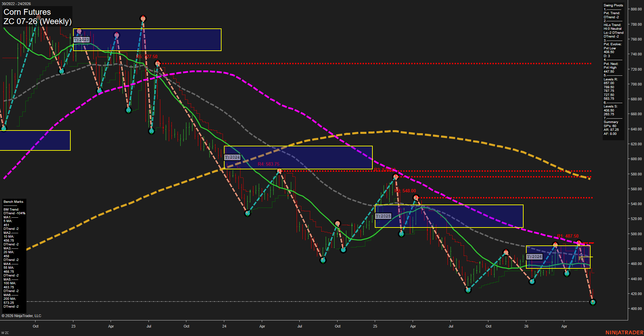Image resolution: width=644 pixels, height=336 pixels.
Task: Select the Y:2025 yearly zone label
Action: (383, 216)
